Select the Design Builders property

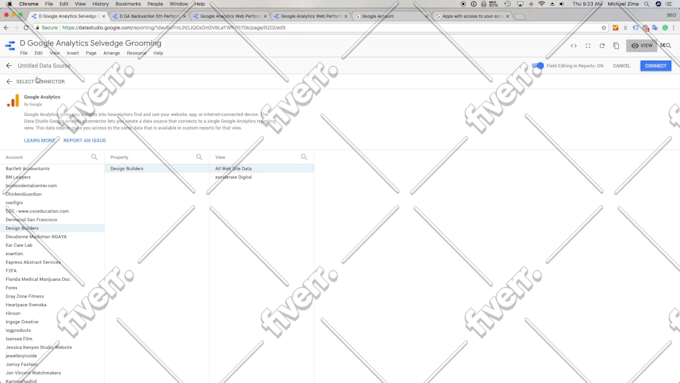[x=157, y=168]
